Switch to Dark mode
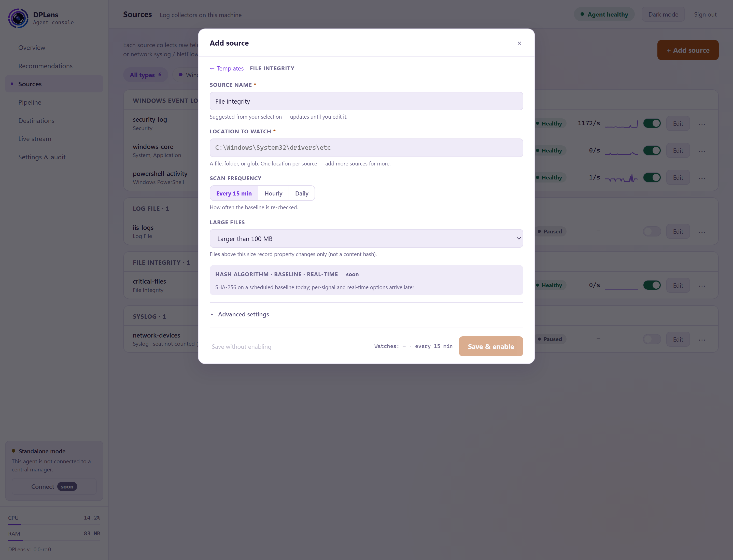The height and width of the screenshot is (560, 733). (663, 14)
